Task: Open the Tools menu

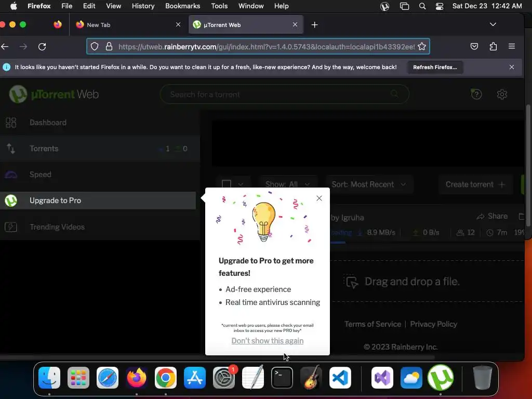Action: pos(219,6)
